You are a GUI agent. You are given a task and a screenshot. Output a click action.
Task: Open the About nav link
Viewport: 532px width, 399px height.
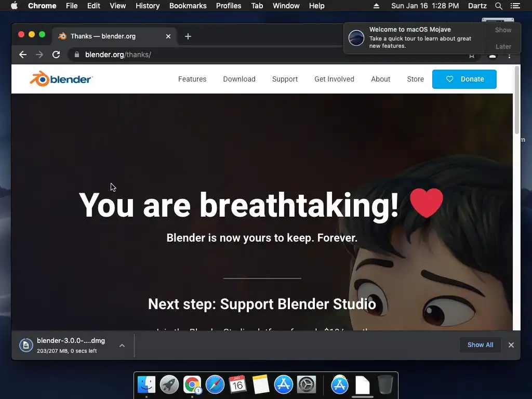381,79
